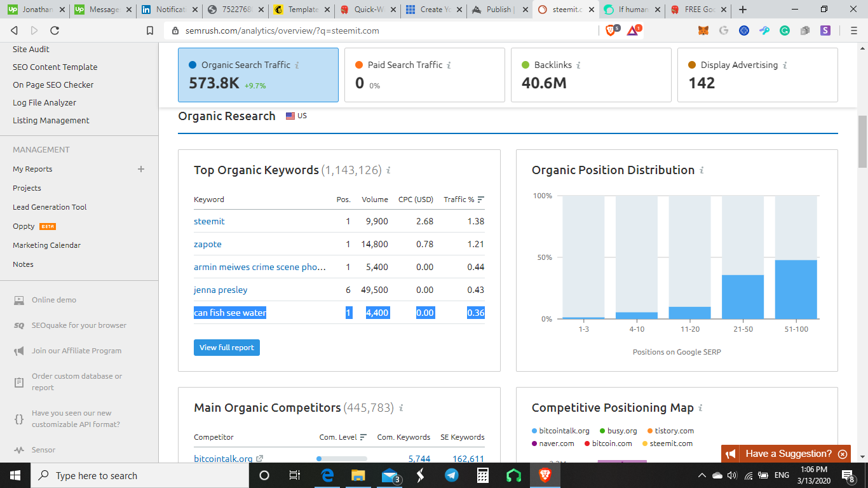
Task: Reload the page using the refresh icon
Action: click(x=55, y=30)
